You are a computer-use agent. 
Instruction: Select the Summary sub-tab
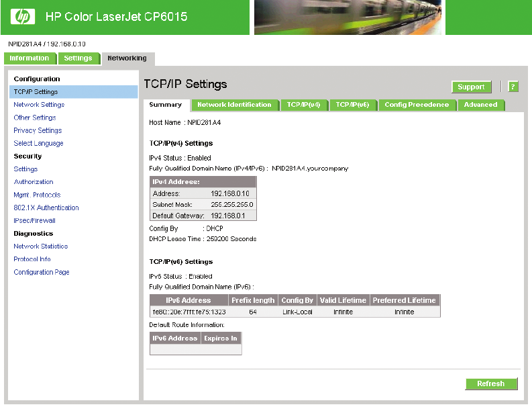coord(166,105)
